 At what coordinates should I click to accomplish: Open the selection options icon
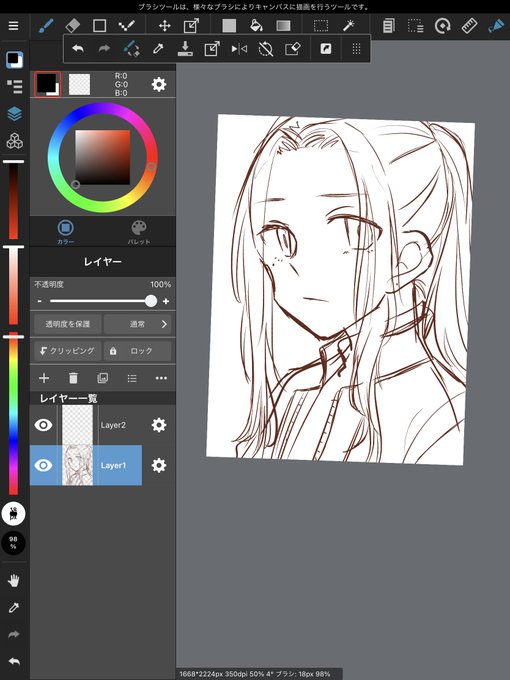pyautogui.click(x=415, y=26)
